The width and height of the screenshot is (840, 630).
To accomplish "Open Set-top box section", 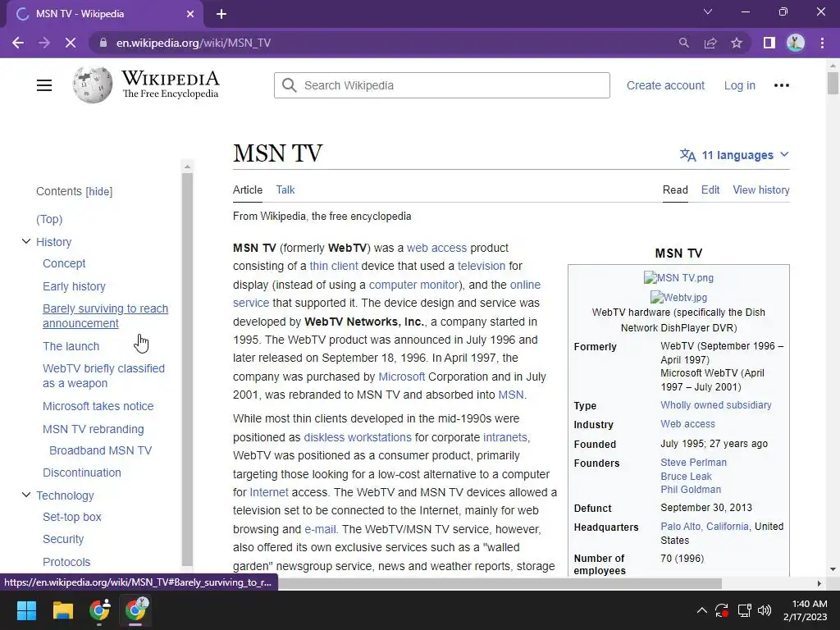I will pyautogui.click(x=72, y=517).
